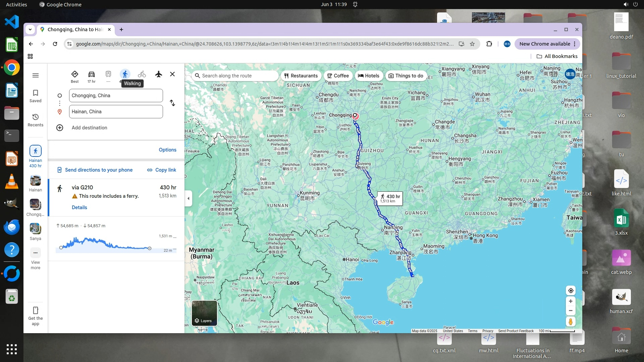Select the Best travel modes icon
The width and height of the screenshot is (644, 362).
[74, 74]
